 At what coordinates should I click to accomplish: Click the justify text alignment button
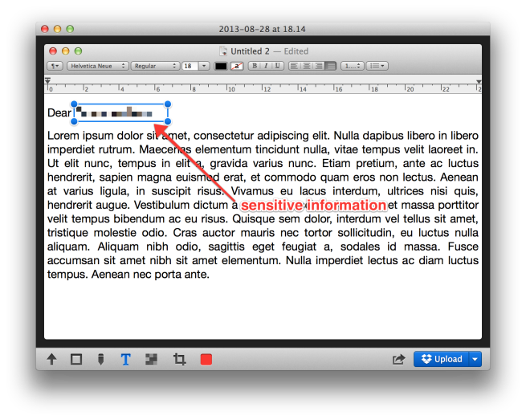coord(330,66)
